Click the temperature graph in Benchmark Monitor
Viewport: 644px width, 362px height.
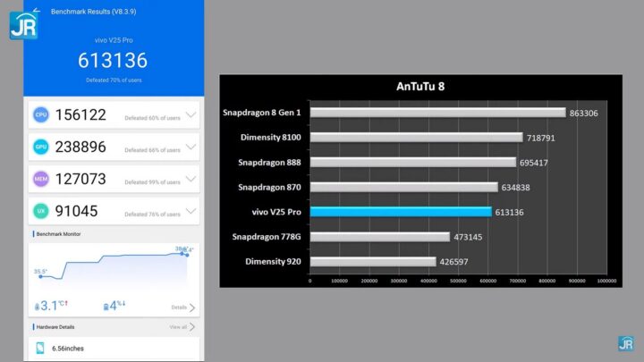[x=114, y=269]
